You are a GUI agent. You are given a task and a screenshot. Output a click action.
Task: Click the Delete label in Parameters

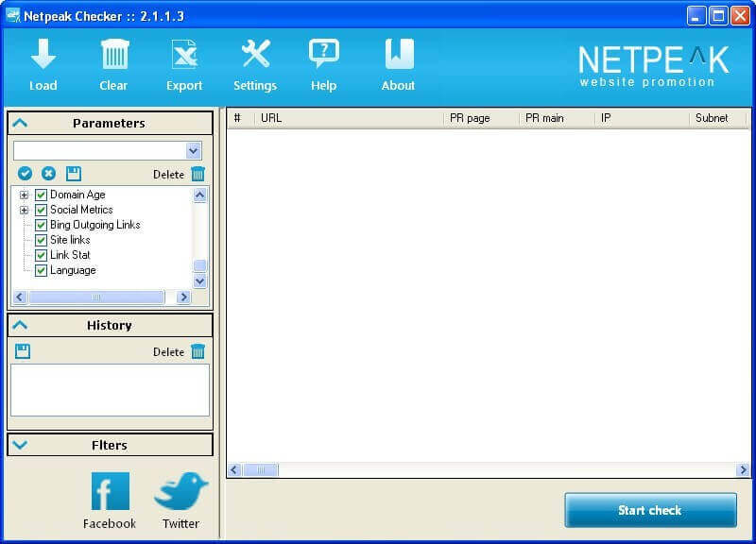[x=168, y=174]
